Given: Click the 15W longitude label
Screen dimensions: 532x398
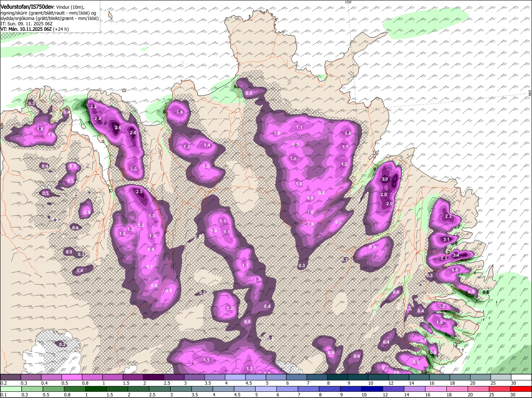Looking at the screenshot, I should pos(348,2).
